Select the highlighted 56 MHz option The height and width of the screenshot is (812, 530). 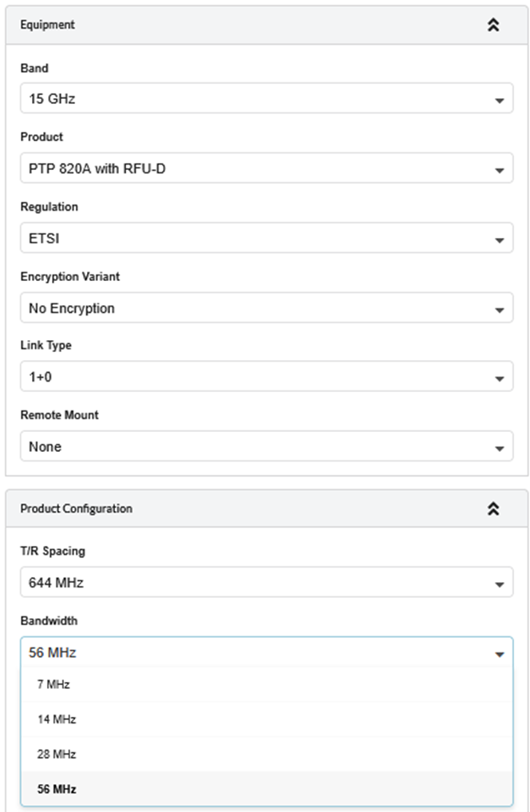56,789
